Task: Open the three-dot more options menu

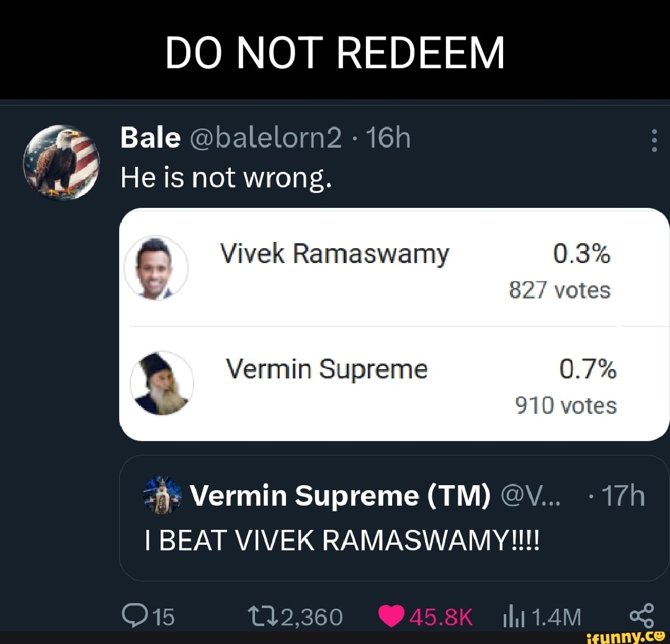Action: pos(654,141)
